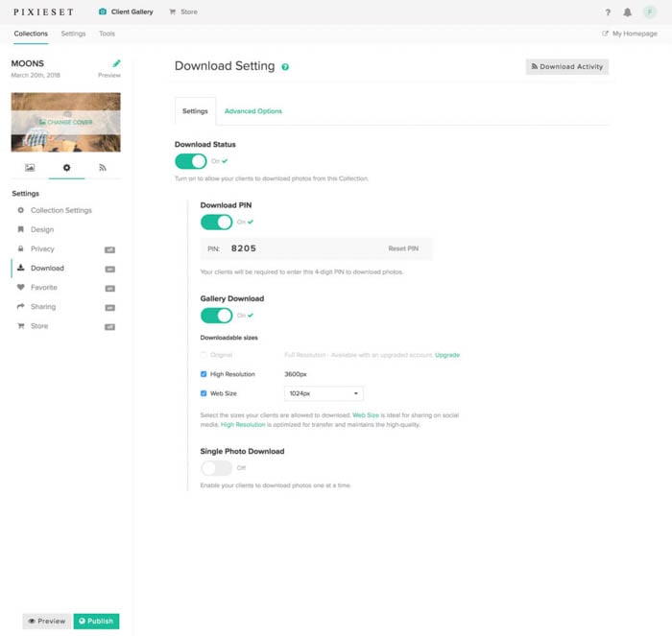This screenshot has width=672, height=636.
Task: Click the Preview link under MOONS title
Action: [109, 75]
